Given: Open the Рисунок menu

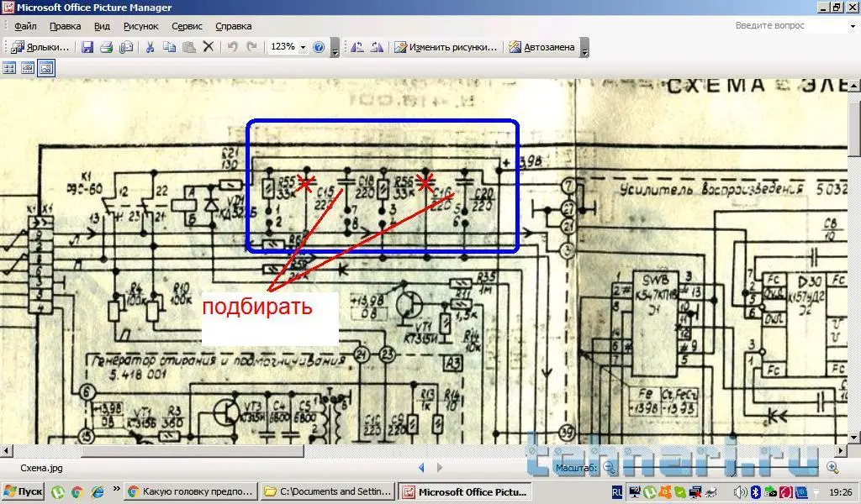Looking at the screenshot, I should (140, 26).
